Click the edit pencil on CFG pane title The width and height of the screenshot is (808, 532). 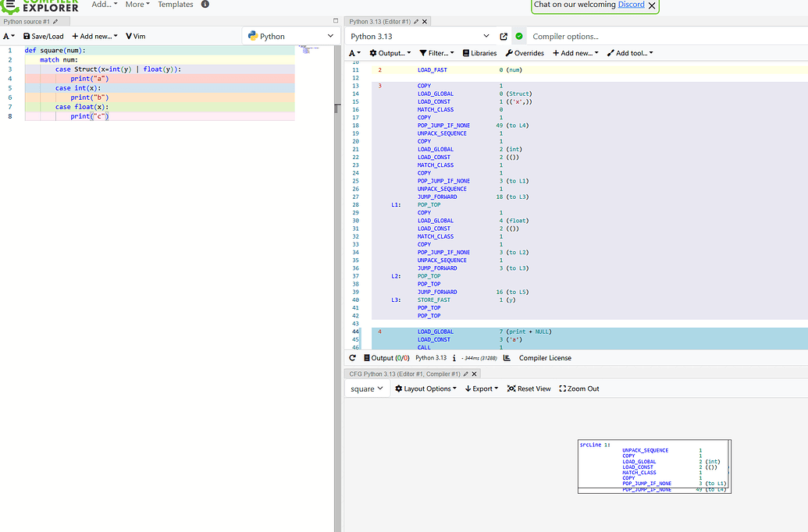tap(467, 374)
